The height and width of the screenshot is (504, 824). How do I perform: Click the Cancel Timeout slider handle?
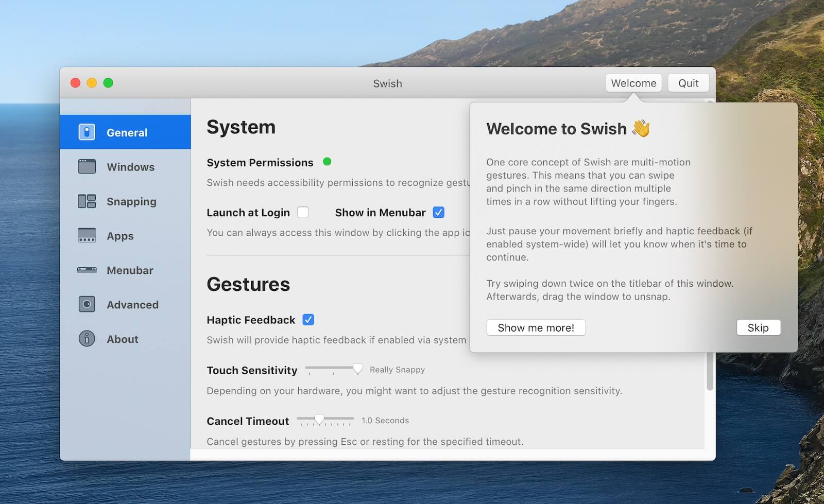click(319, 419)
